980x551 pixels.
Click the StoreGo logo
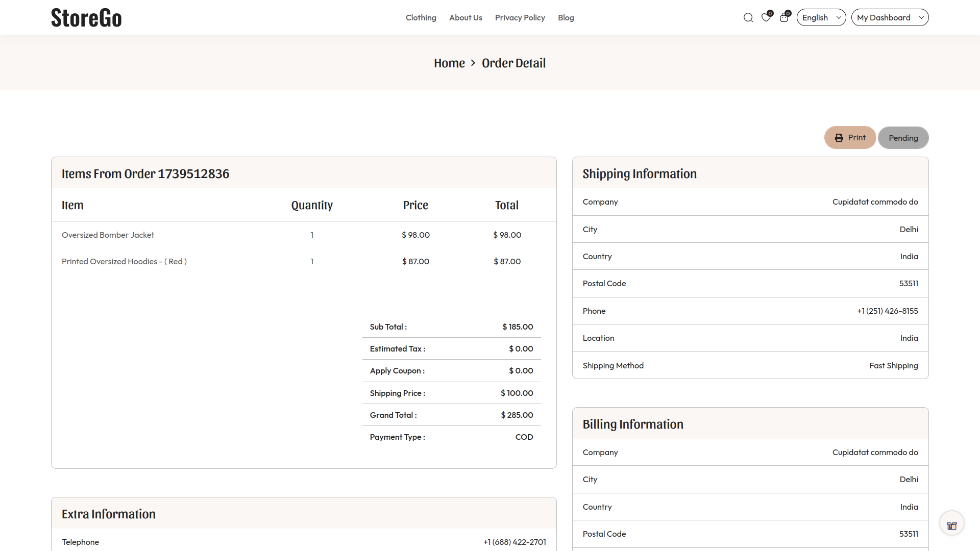(x=86, y=17)
